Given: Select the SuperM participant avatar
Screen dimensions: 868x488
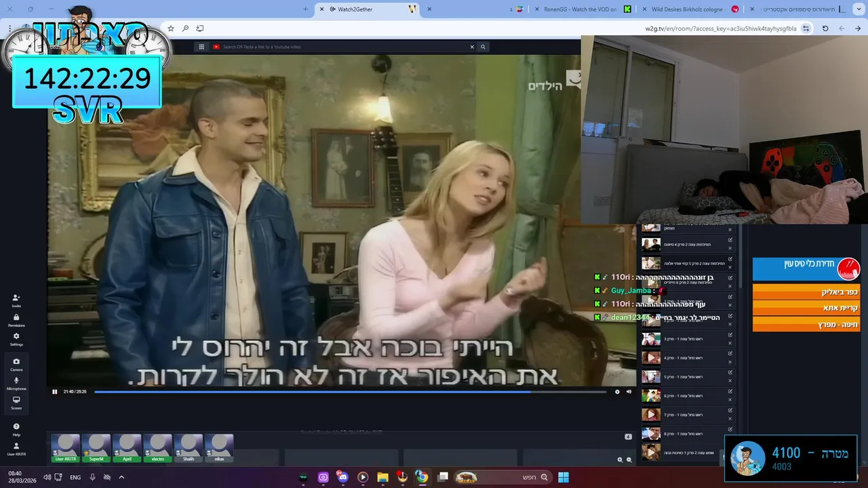Looking at the screenshot, I should click(x=96, y=448).
